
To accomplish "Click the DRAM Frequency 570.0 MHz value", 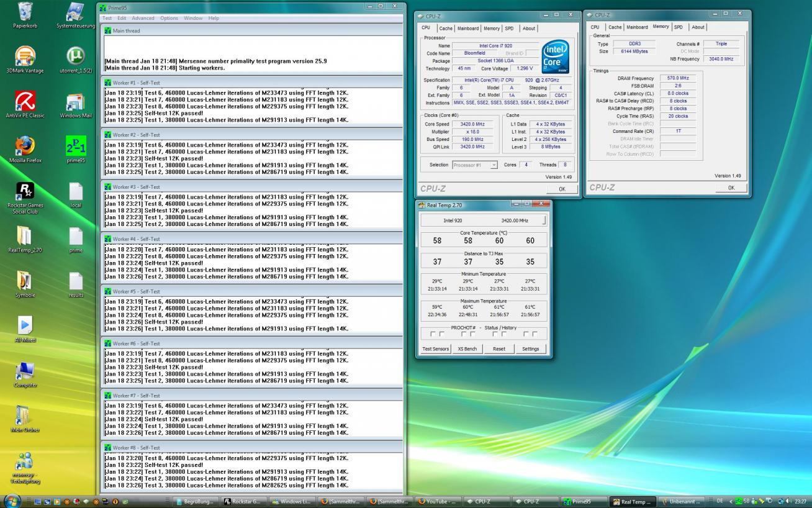I will [678, 78].
